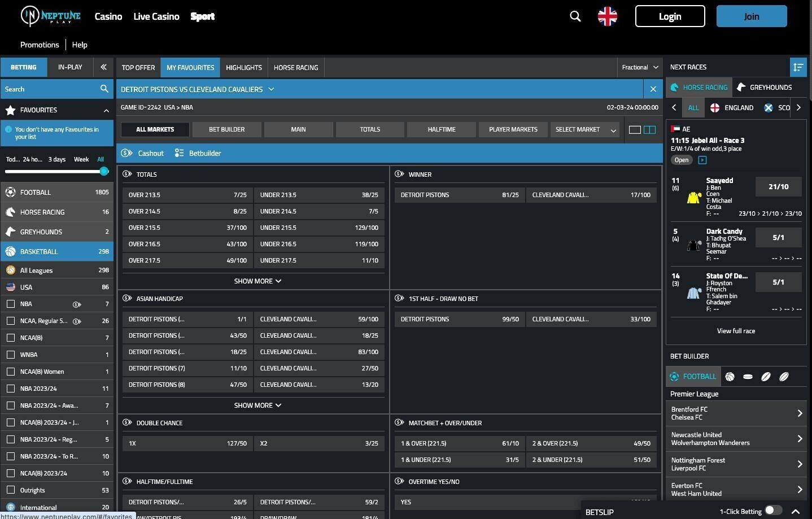
Task: Click the sidebar search magnifier icon
Action: (x=104, y=89)
